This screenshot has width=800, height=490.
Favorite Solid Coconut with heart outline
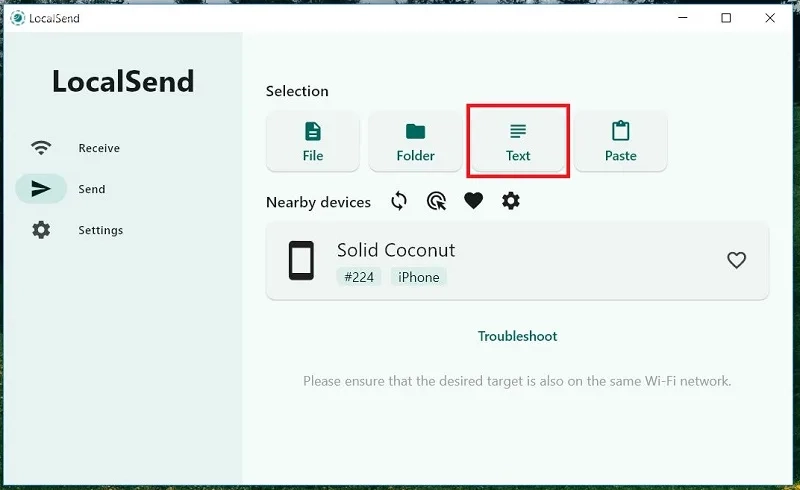tap(736, 260)
